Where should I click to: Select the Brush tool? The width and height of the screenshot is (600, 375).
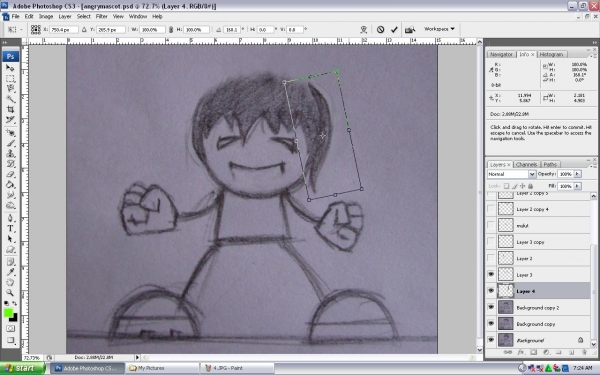click(x=10, y=143)
